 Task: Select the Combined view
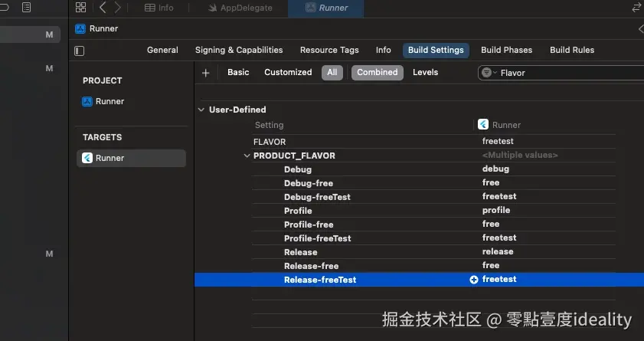378,73
